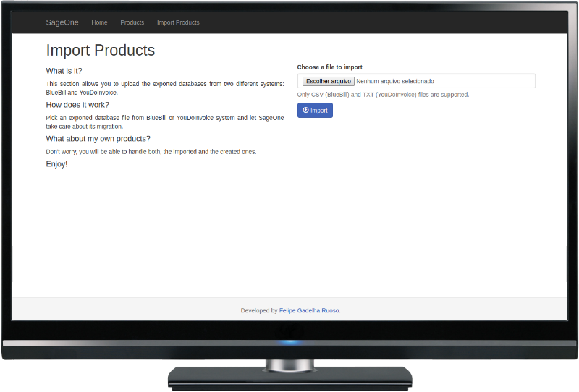
Task: Click the supported file types help text
Action: tap(383, 95)
